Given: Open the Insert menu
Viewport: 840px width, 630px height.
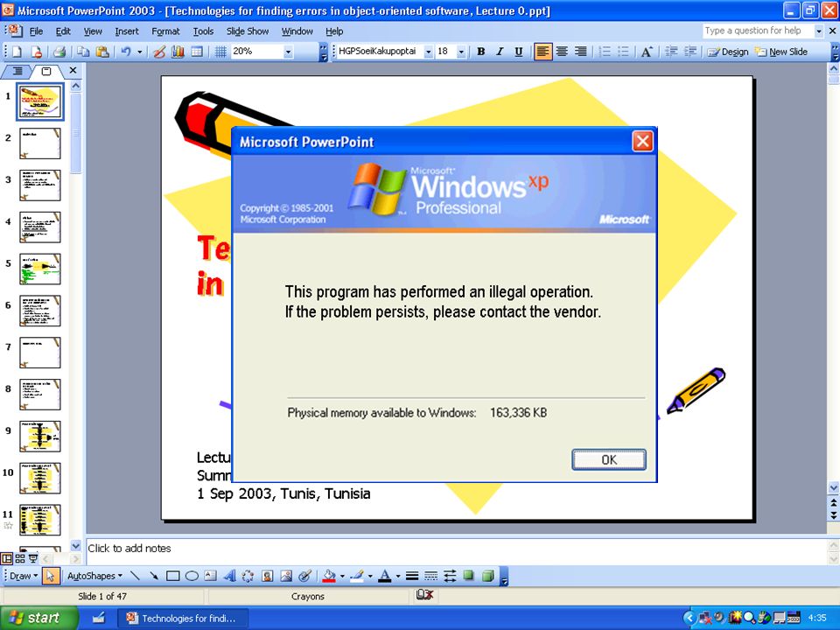Looking at the screenshot, I should tap(126, 31).
